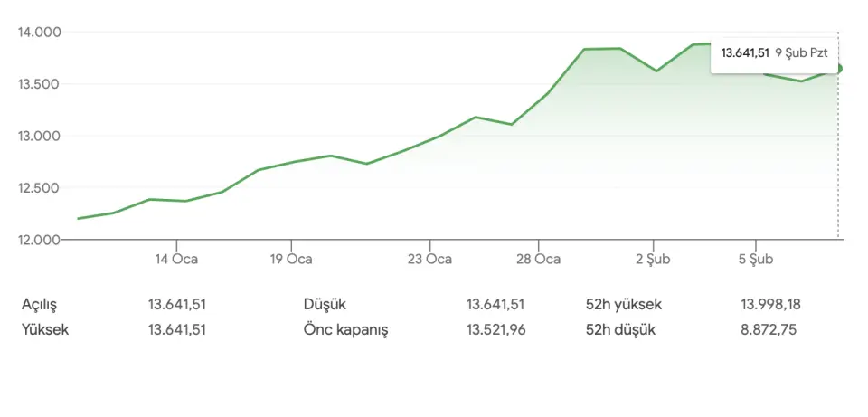Click the Önc kapanış label
This screenshot has height=417, width=868.
[345, 329]
